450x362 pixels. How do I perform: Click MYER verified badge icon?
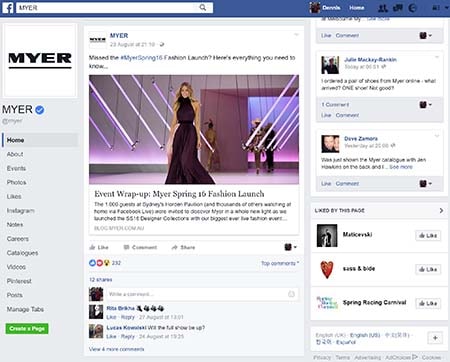(40, 110)
